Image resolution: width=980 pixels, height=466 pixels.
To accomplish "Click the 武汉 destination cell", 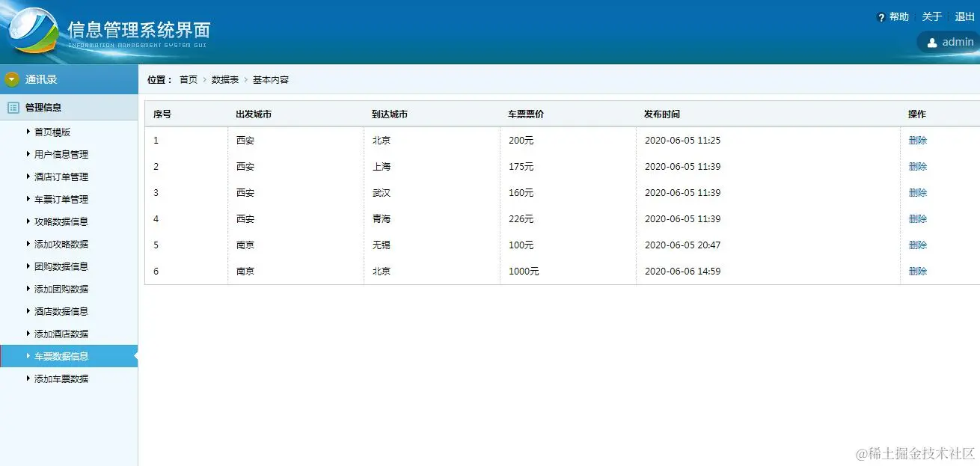I will (382, 193).
